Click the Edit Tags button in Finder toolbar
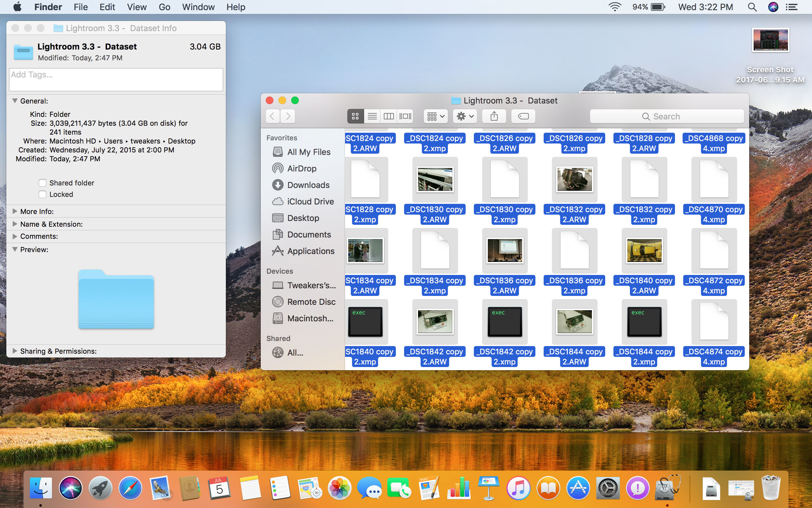 pyautogui.click(x=523, y=116)
